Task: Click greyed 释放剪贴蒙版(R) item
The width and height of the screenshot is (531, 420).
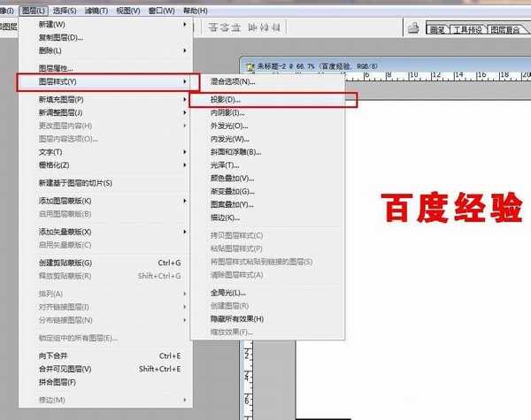Action: (x=105, y=276)
